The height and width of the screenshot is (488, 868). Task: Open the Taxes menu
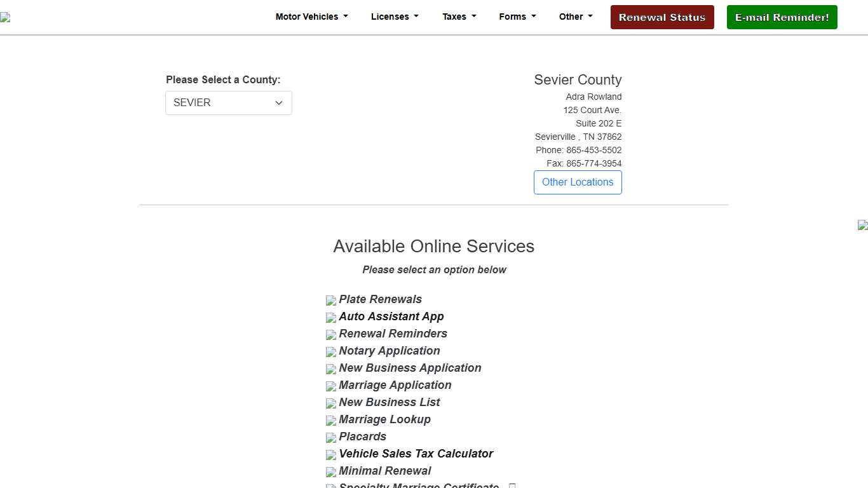tap(459, 17)
